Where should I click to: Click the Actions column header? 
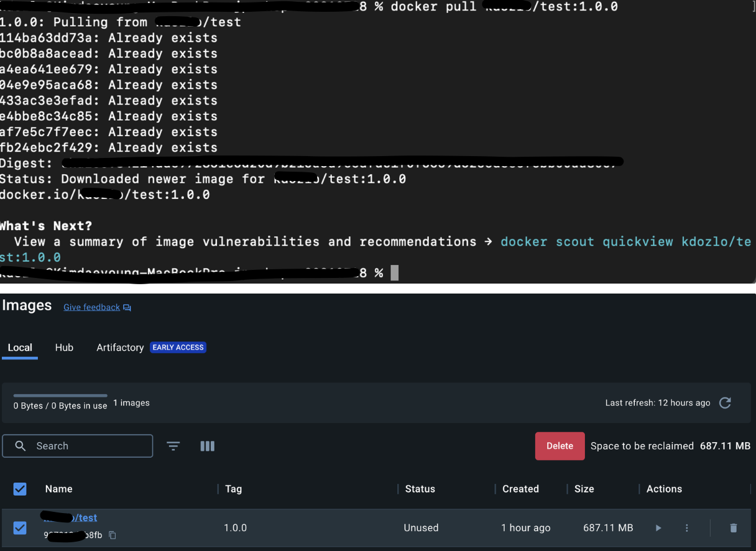(664, 489)
